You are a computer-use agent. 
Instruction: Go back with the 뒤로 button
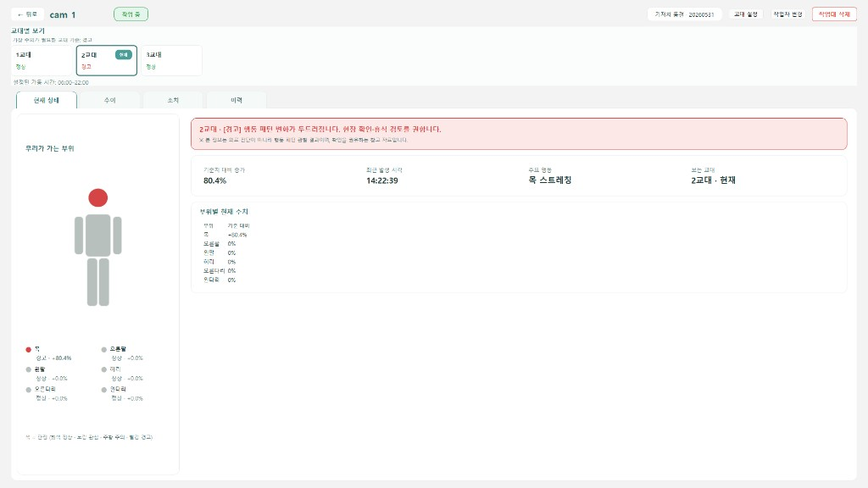click(x=27, y=14)
